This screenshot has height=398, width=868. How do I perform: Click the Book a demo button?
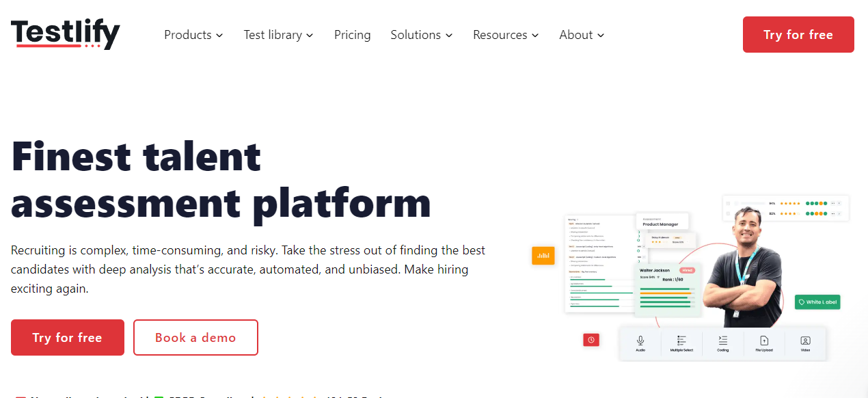tap(195, 338)
